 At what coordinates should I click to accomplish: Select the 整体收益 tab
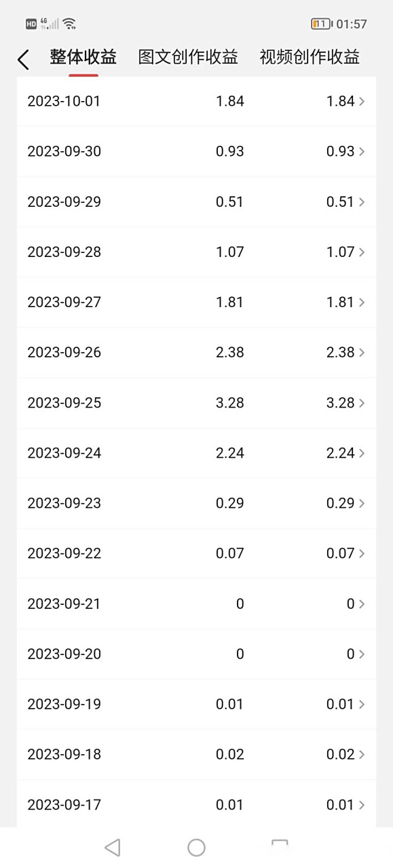click(83, 57)
